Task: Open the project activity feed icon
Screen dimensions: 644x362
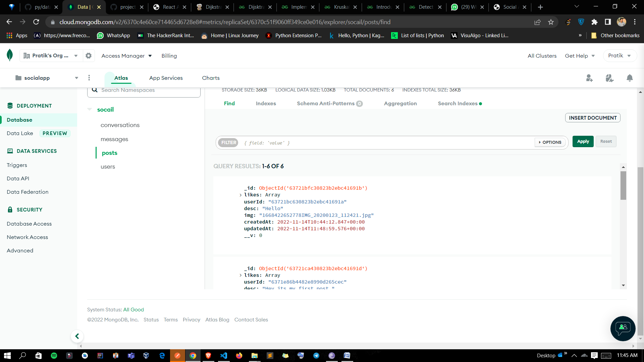Action: point(610,78)
